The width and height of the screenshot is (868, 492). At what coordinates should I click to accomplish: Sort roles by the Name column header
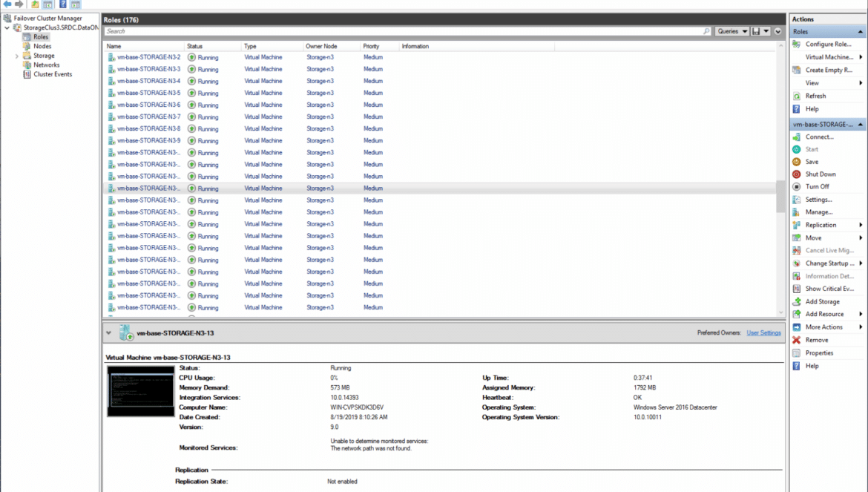point(144,47)
